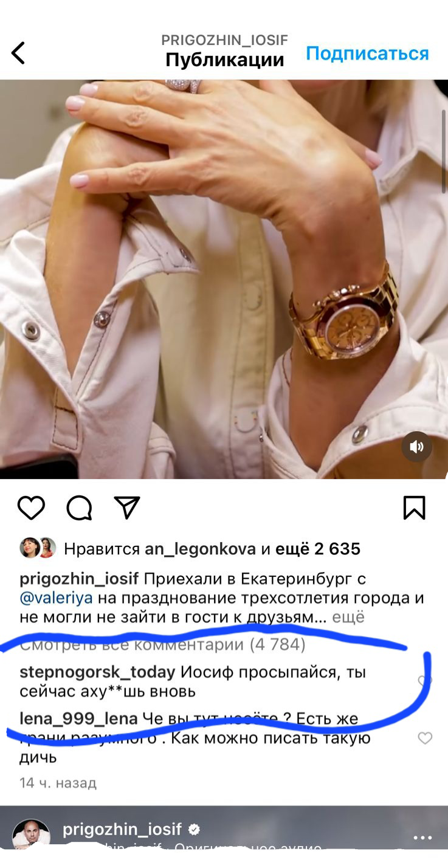Image resolution: width=448 pixels, height=868 pixels.
Task: Show the list of 2 635 other likes
Action: pyautogui.click(x=318, y=549)
